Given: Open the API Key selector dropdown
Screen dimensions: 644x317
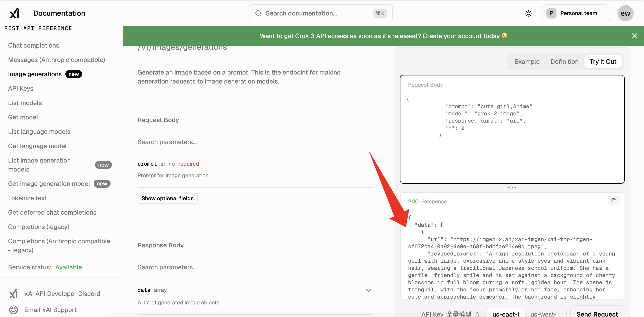Looking at the screenshot, I should [x=450, y=314].
